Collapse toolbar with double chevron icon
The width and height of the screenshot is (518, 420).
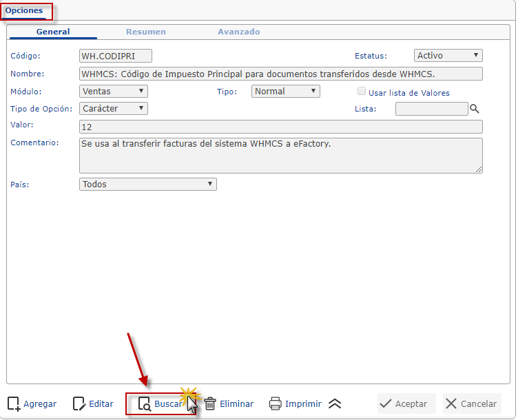[x=335, y=404]
